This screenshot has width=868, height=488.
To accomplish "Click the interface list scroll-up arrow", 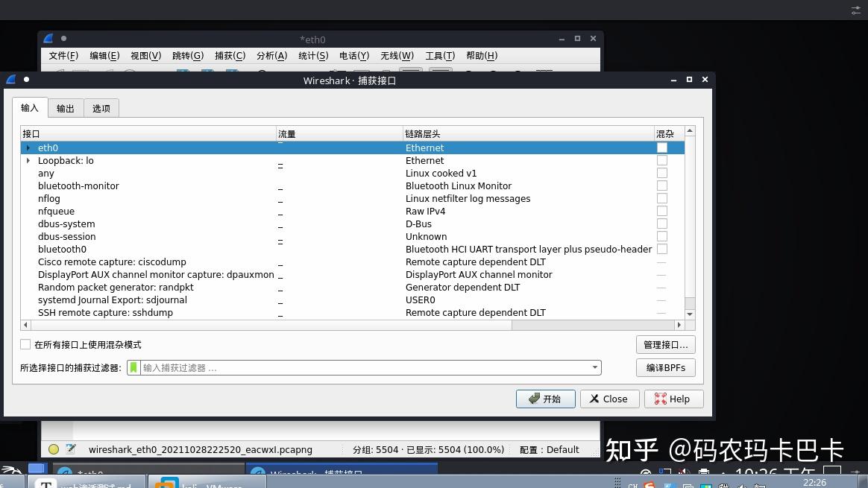I will coord(690,131).
